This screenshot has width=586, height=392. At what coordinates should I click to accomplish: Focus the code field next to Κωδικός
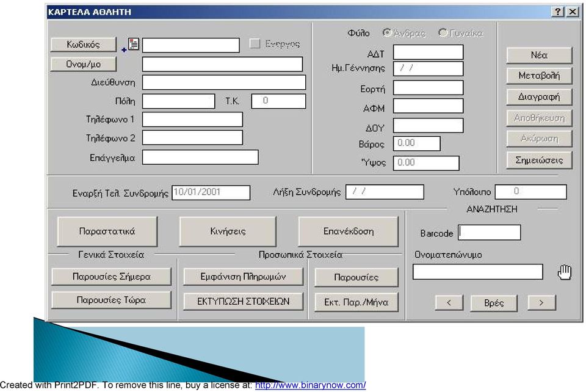[x=191, y=45]
